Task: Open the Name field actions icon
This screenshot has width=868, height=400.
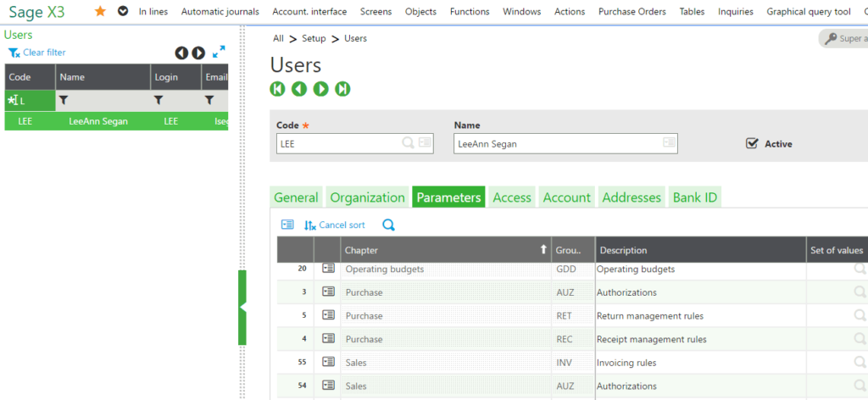Action: pyautogui.click(x=669, y=142)
